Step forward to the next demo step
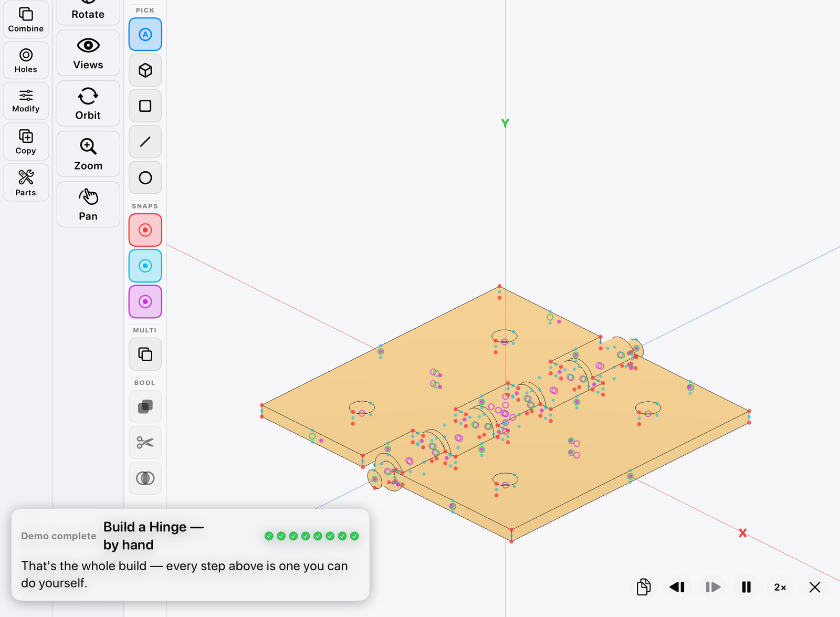 coord(712,587)
